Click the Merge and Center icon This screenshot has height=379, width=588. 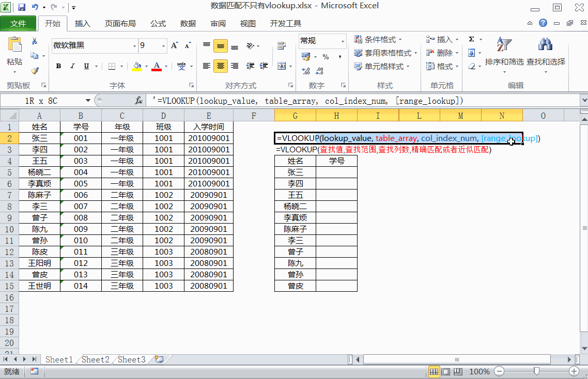[282, 66]
